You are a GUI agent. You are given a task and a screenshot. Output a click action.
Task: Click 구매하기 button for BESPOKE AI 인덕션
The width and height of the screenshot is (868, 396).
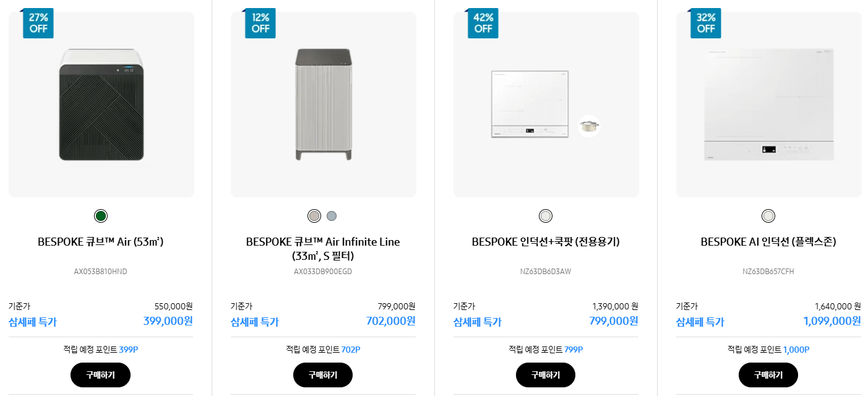point(768,374)
